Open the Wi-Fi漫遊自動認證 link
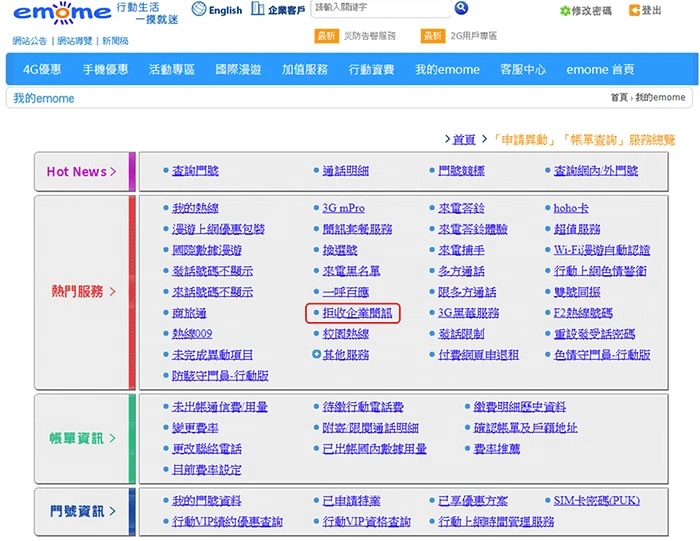This screenshot has width=700, height=541. tap(602, 250)
